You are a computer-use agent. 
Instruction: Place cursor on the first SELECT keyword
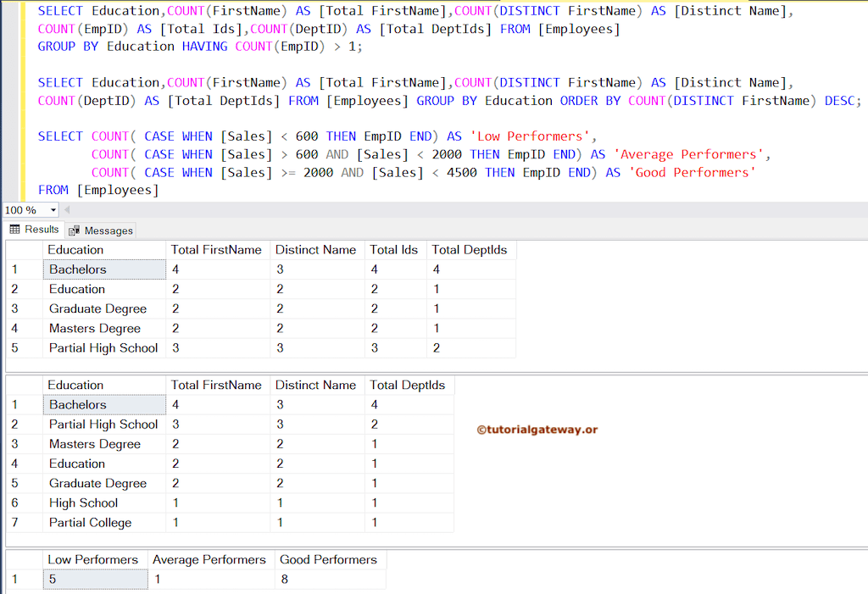58,10
